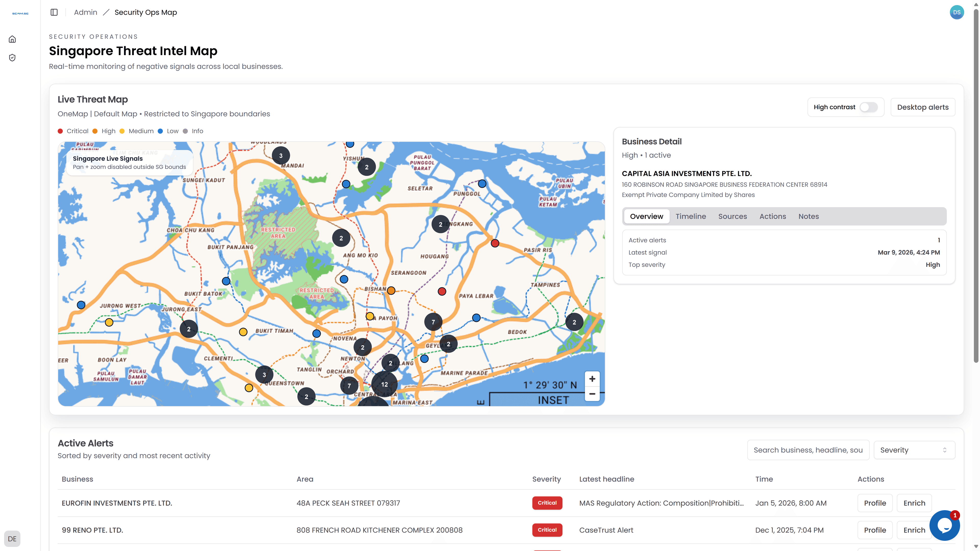Open the Severity sort dropdown
Image resolution: width=980 pixels, height=551 pixels.
(914, 450)
